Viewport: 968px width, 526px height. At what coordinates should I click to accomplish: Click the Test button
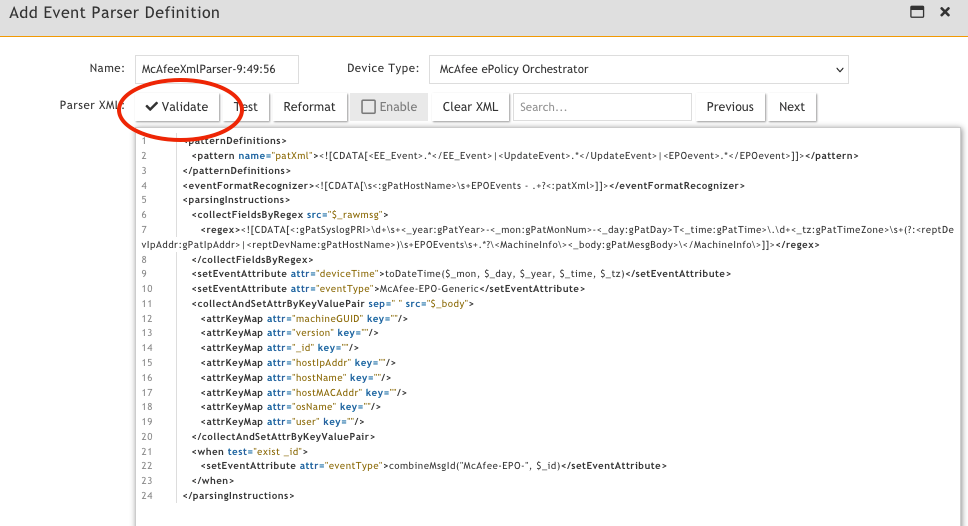pyautogui.click(x=246, y=107)
